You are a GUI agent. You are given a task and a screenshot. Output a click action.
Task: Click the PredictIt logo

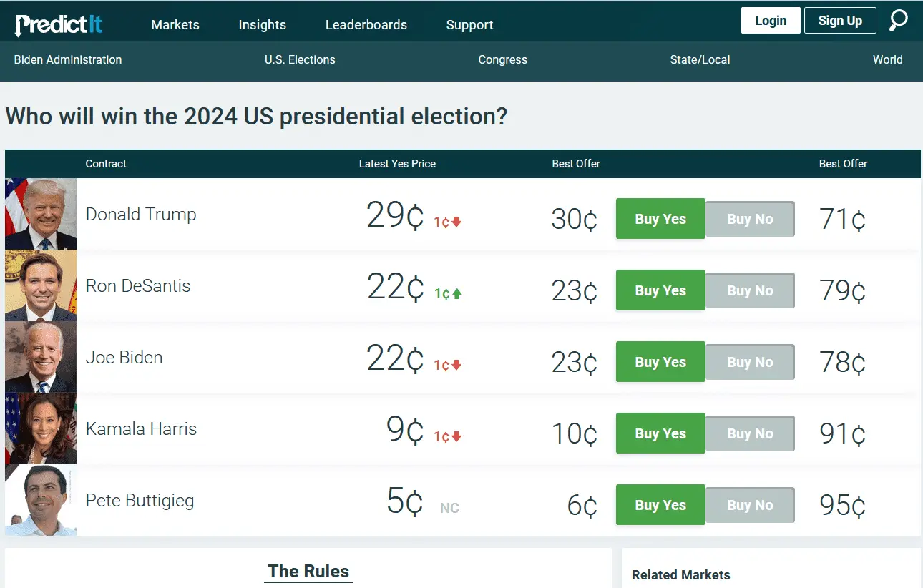59,24
